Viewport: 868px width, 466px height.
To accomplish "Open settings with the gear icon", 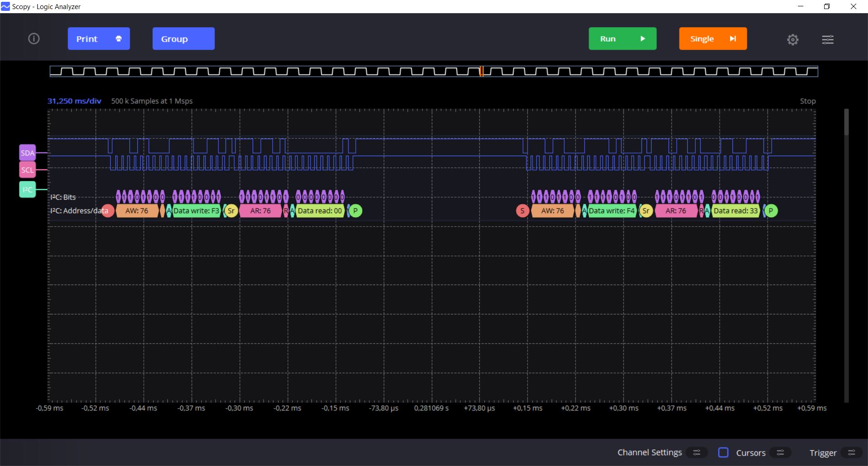I will click(793, 40).
